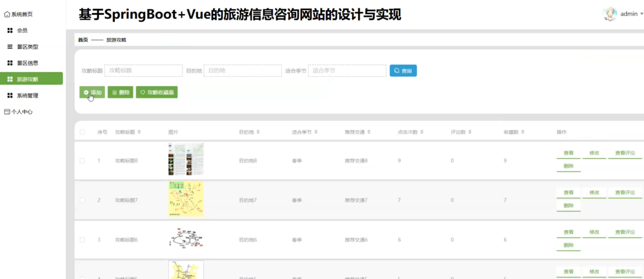Focus the 适合季节 search field
This screenshot has width=644, height=279.
[347, 71]
